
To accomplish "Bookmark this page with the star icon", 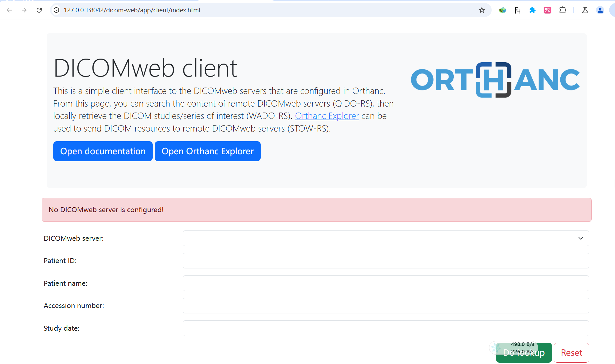I will pyautogui.click(x=482, y=10).
